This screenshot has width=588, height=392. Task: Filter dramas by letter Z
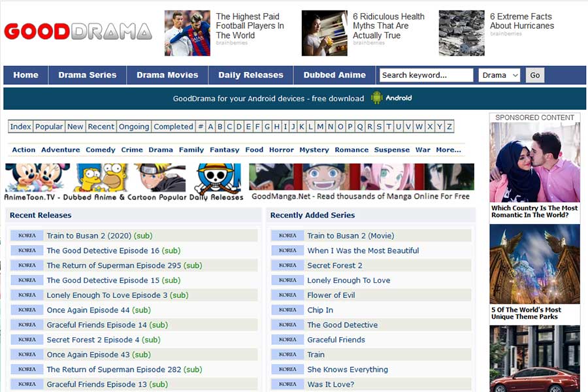pyautogui.click(x=449, y=127)
